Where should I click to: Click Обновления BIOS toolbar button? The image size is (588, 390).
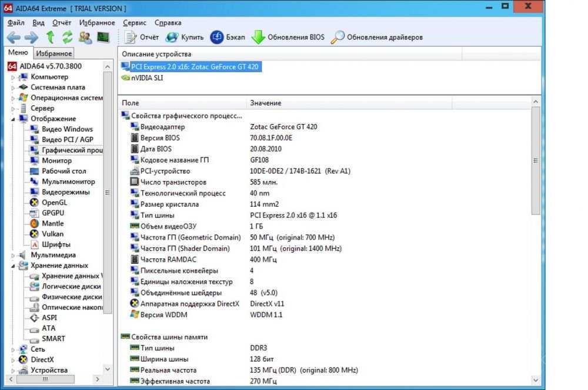click(288, 37)
